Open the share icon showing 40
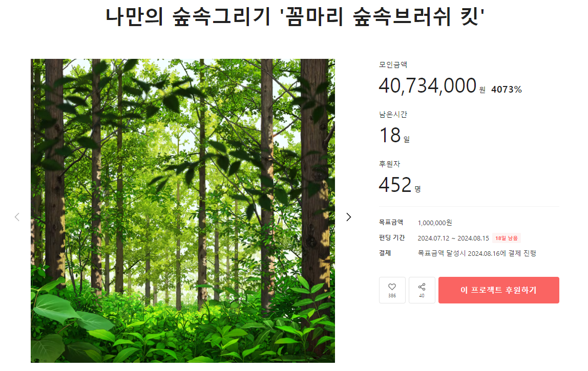 [x=422, y=290]
